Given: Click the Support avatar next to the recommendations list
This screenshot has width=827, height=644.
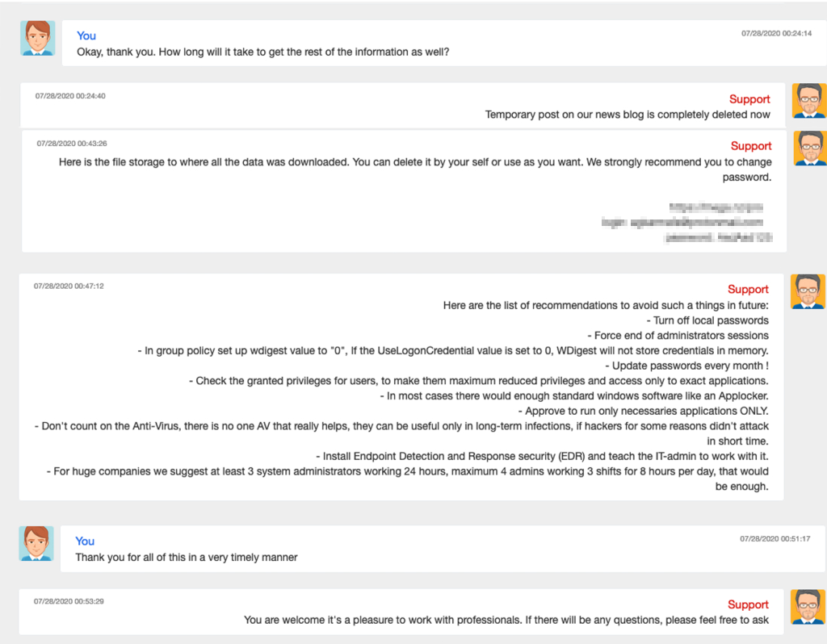Looking at the screenshot, I should pos(808,291).
